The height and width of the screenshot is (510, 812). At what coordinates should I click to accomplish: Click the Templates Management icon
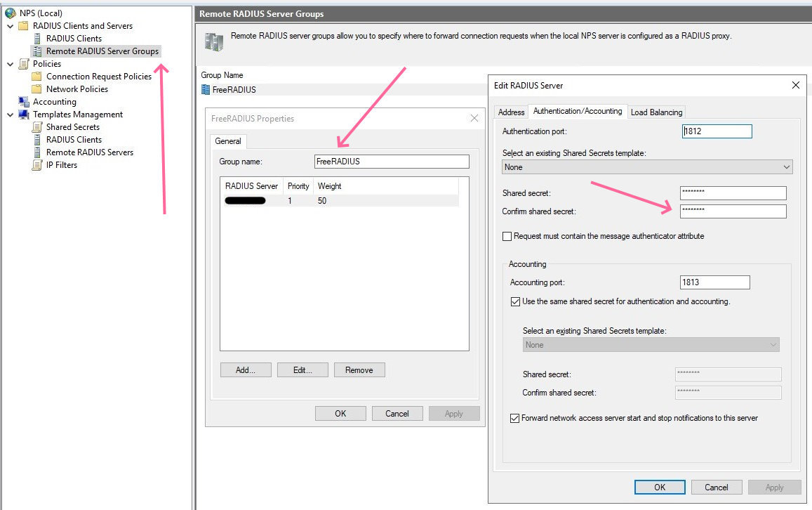point(23,115)
